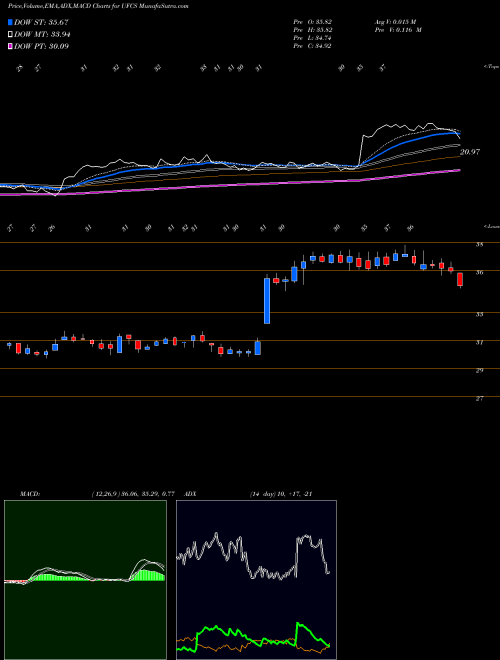Click the magenta DOW PT legend swatch
This screenshot has width=500, height=660.
(x=10, y=46)
